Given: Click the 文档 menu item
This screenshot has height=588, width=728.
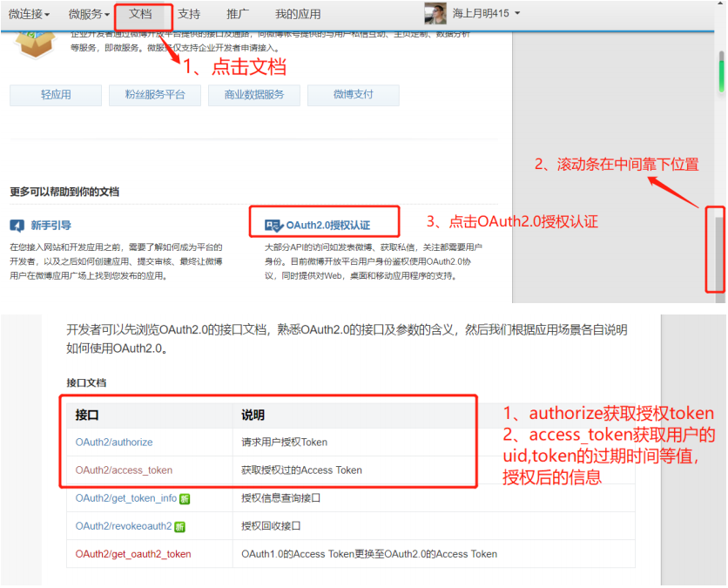Looking at the screenshot, I should 140,14.
